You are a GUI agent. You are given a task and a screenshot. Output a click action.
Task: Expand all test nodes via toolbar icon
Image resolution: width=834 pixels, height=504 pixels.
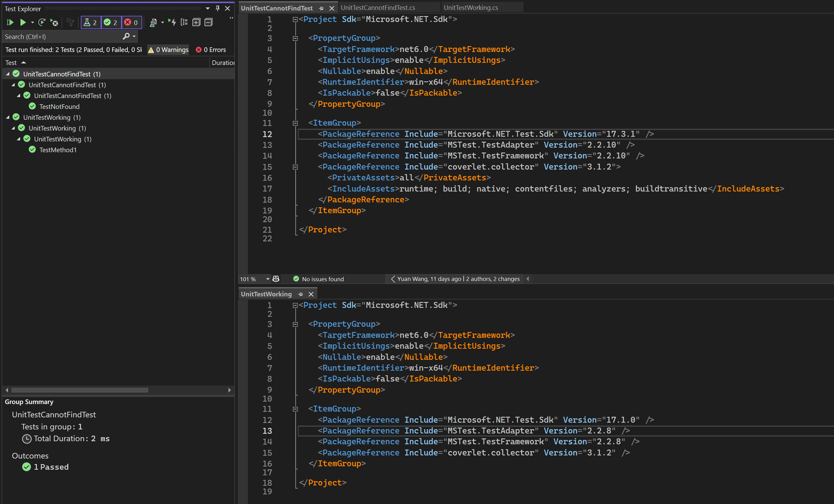coord(196,22)
